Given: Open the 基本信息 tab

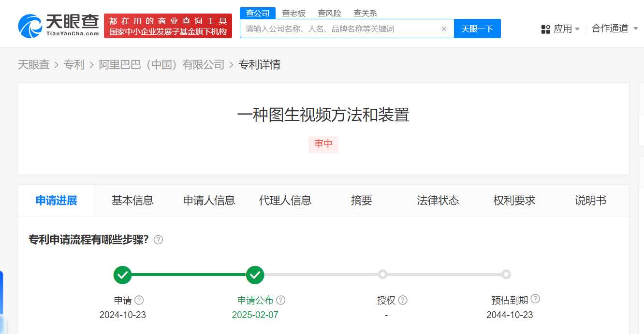Looking at the screenshot, I should 132,201.
